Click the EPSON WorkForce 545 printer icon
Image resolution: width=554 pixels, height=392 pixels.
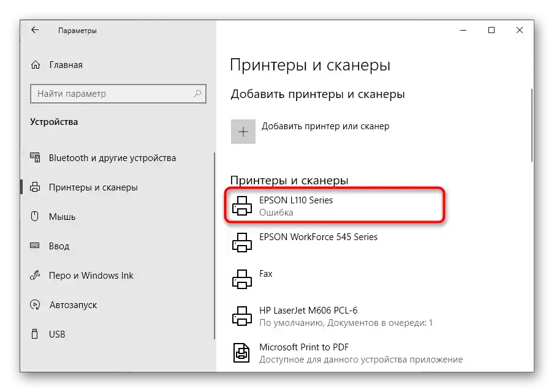tap(241, 243)
